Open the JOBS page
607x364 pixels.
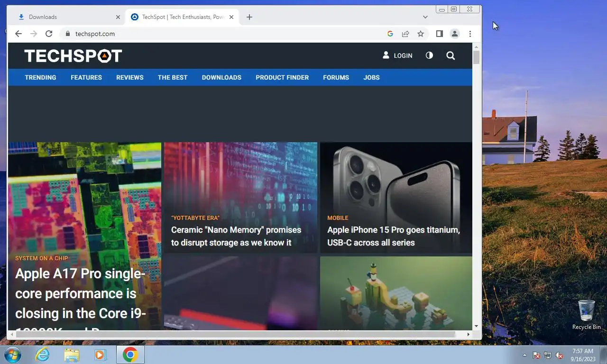click(371, 77)
